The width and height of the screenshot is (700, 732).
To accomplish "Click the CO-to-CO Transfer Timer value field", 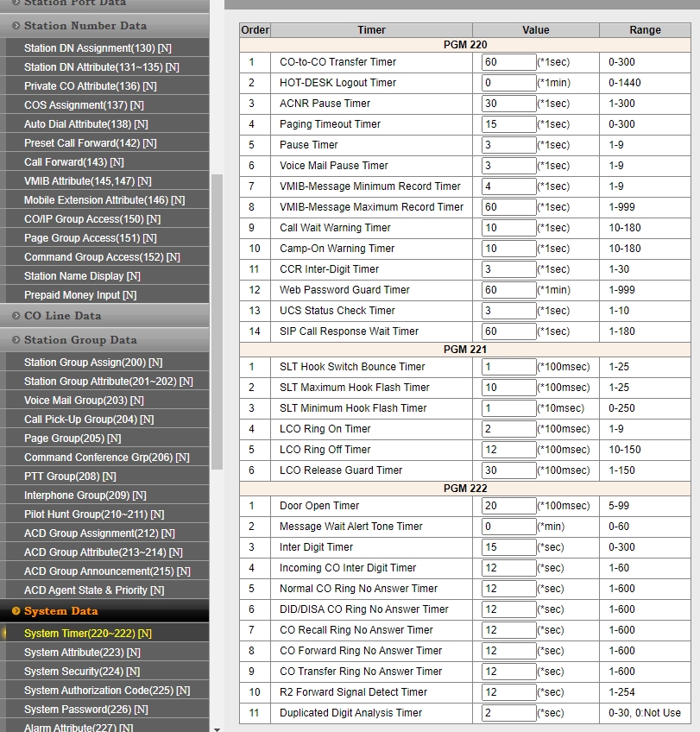I will (508, 62).
